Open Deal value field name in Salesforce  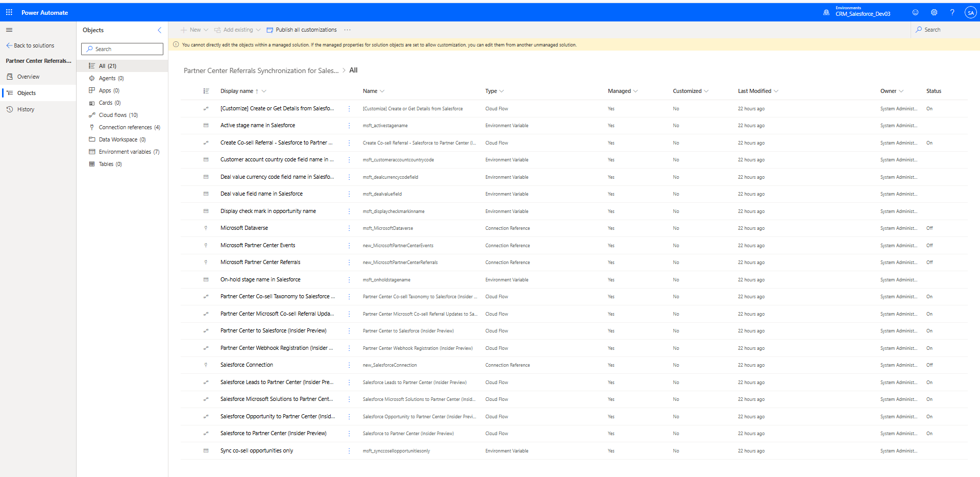pyautogui.click(x=261, y=194)
